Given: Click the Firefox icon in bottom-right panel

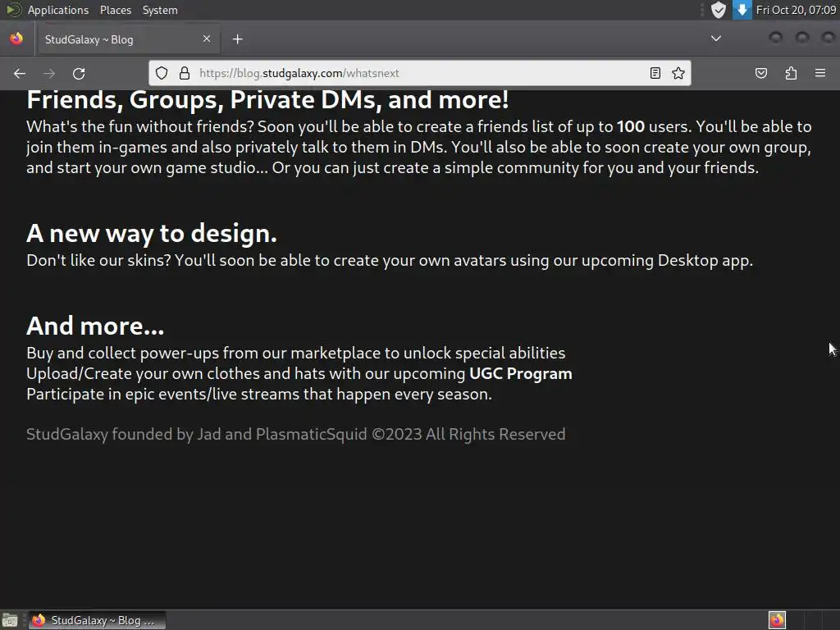Looking at the screenshot, I should (777, 620).
